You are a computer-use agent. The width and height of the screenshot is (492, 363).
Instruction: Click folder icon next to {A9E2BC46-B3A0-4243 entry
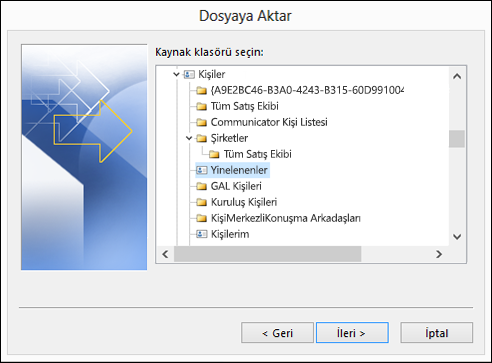(x=201, y=90)
